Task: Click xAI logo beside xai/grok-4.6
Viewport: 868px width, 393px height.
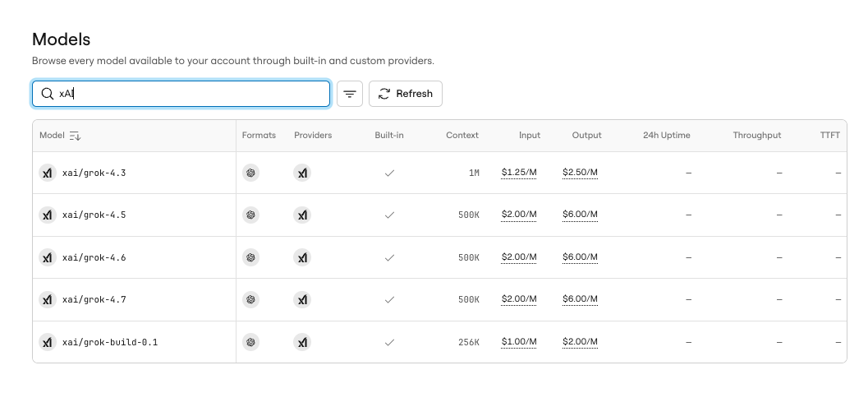Action: point(48,257)
